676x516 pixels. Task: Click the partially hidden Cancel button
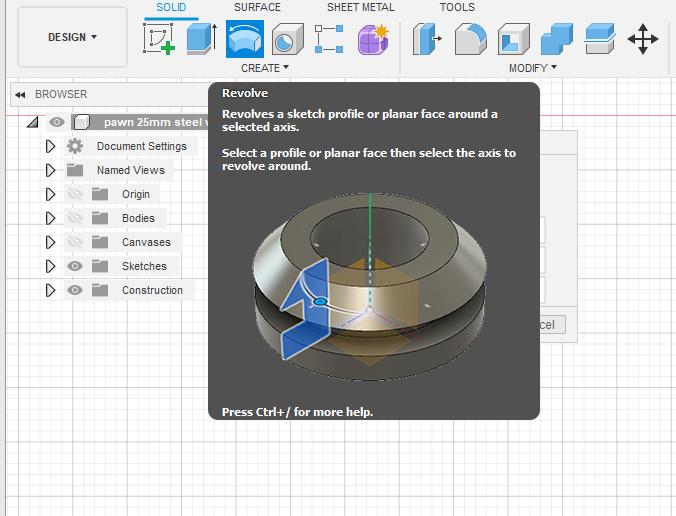coord(552,325)
